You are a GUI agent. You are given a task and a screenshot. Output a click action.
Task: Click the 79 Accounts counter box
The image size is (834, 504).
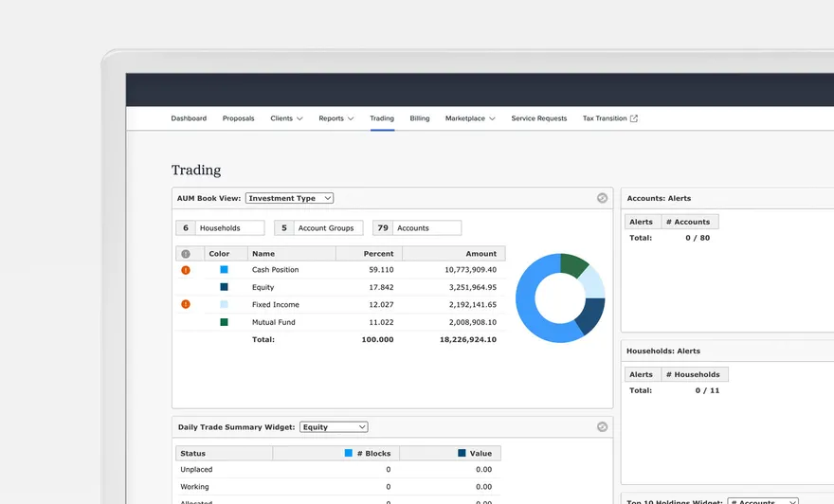click(x=417, y=228)
